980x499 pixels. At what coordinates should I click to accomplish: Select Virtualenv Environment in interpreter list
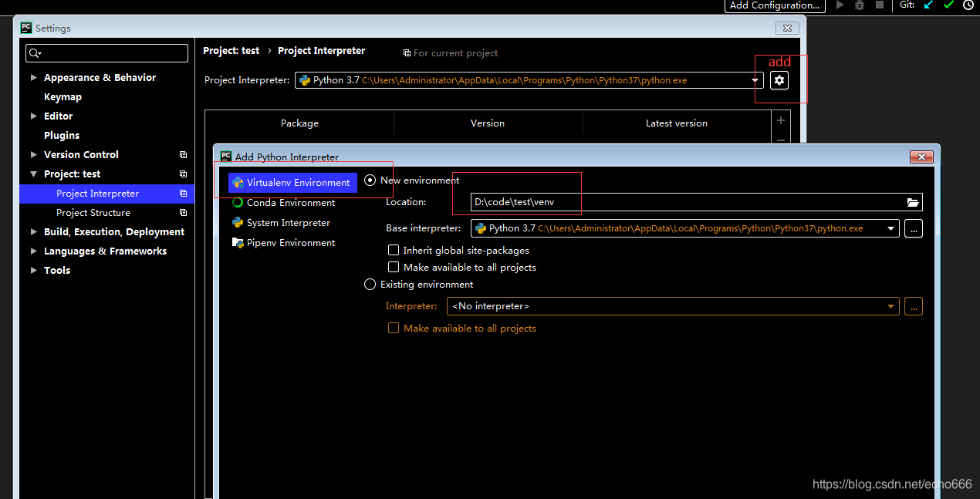[x=292, y=183]
